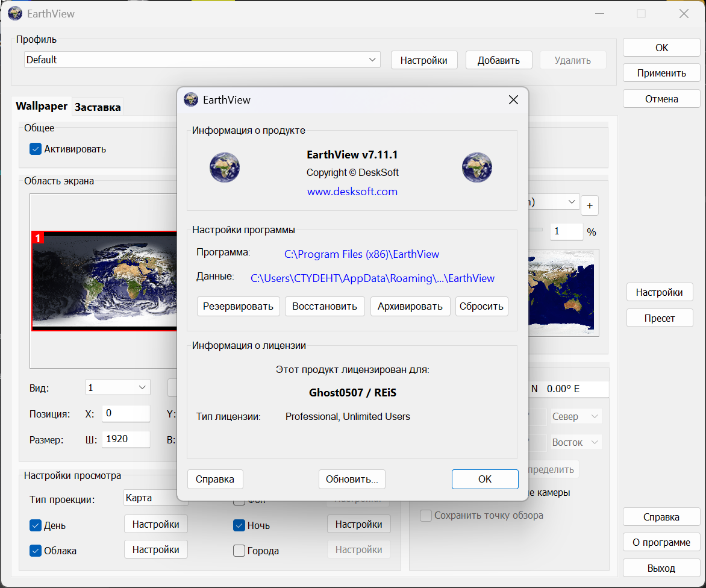Click the right globe icon in product info
Image resolution: width=706 pixels, height=588 pixels.
click(x=477, y=167)
